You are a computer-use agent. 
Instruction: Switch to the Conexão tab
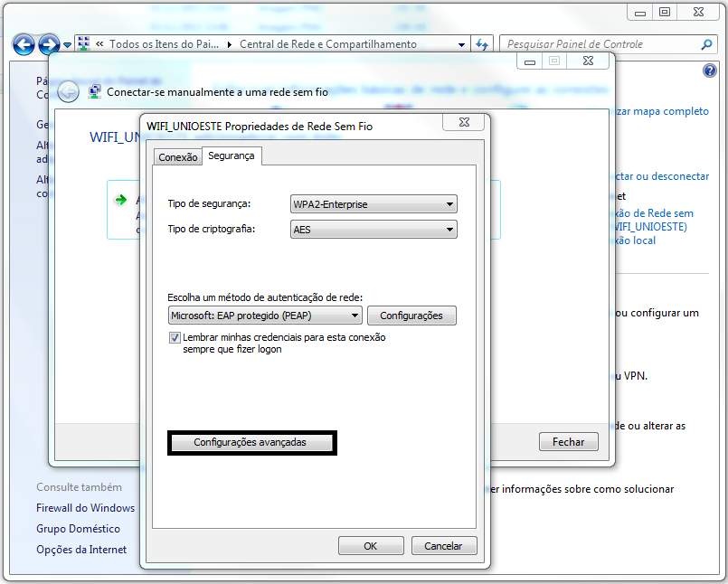[178, 157]
